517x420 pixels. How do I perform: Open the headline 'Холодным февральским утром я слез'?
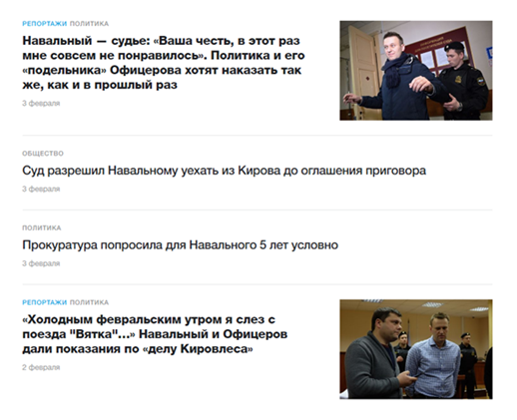(x=155, y=334)
